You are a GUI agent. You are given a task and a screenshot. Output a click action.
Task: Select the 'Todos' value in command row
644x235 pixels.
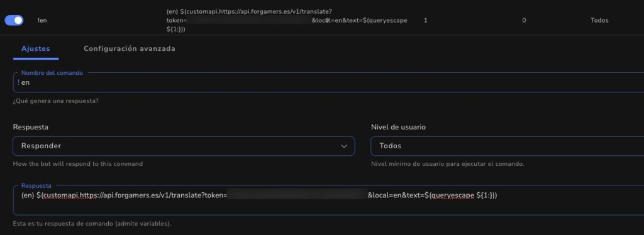click(599, 20)
